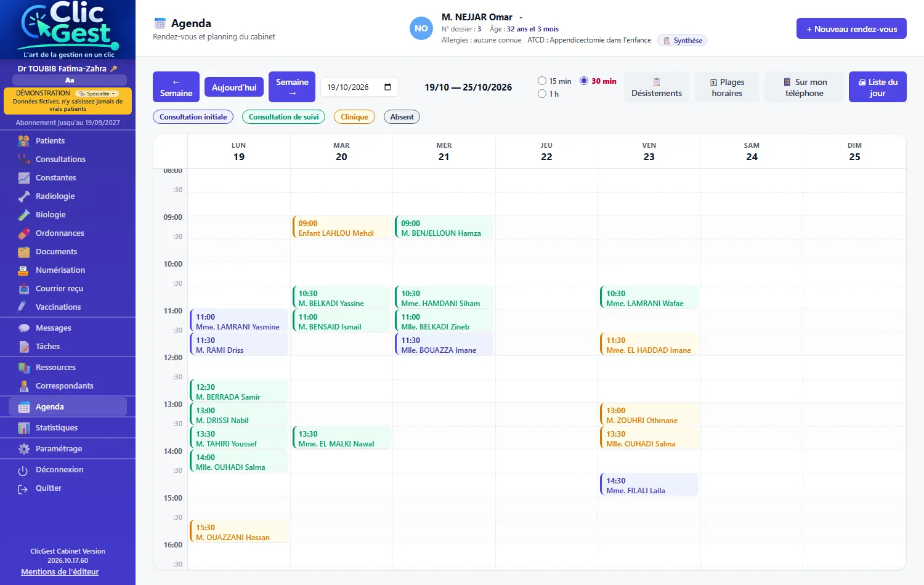Screen dimensions: 924x585
Task: Open Paramétrage via the gear icon
Action: 24,449
